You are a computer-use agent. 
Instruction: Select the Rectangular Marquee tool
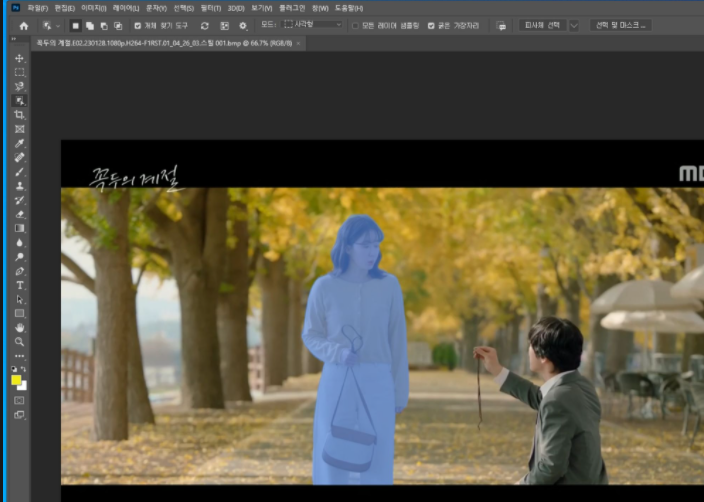(x=19, y=72)
